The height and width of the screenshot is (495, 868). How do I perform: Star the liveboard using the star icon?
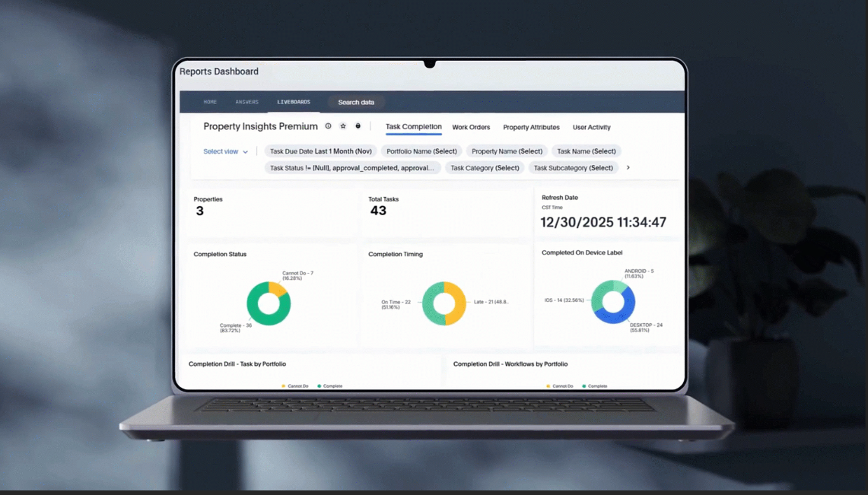click(x=342, y=125)
